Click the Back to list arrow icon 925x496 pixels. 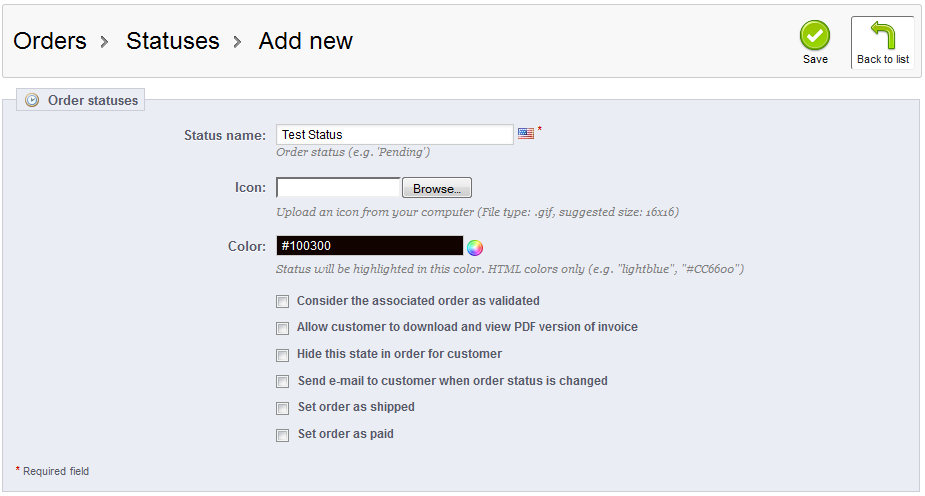pyautogui.click(x=882, y=35)
